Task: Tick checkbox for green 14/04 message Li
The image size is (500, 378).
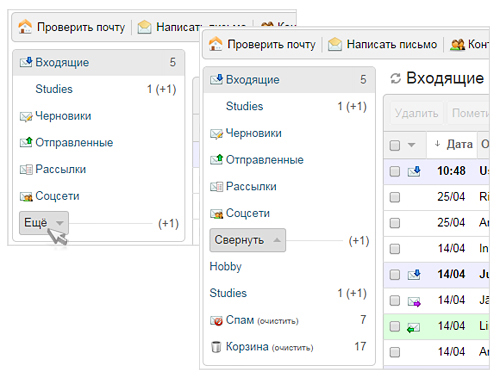Action: click(x=395, y=326)
